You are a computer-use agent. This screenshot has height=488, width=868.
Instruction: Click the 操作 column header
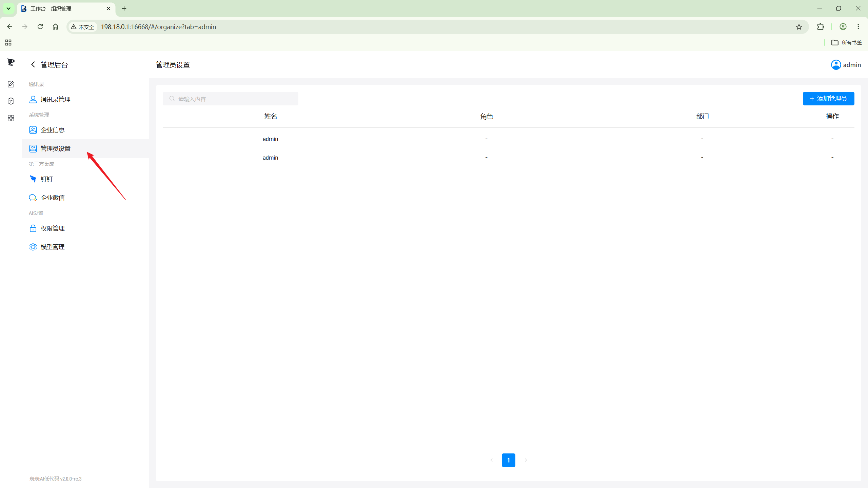[832, 116]
